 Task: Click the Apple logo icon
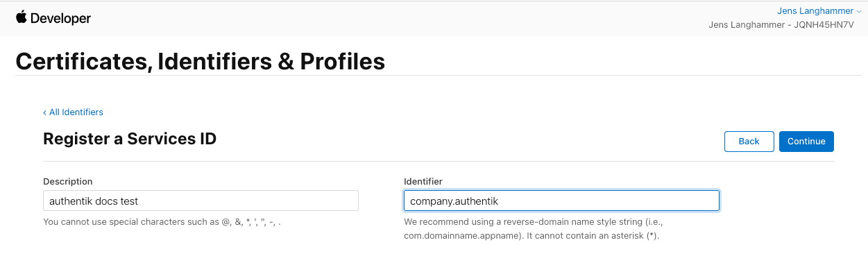(x=22, y=17)
